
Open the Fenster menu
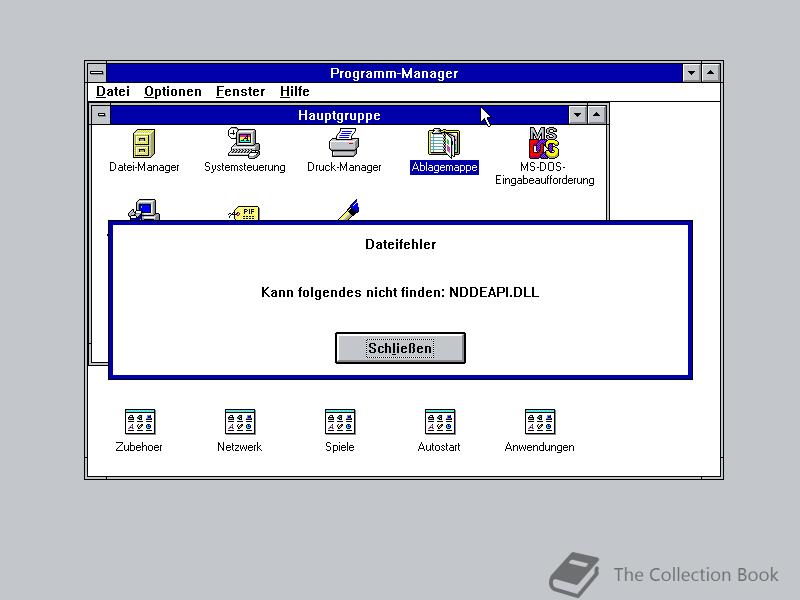pyautogui.click(x=240, y=91)
